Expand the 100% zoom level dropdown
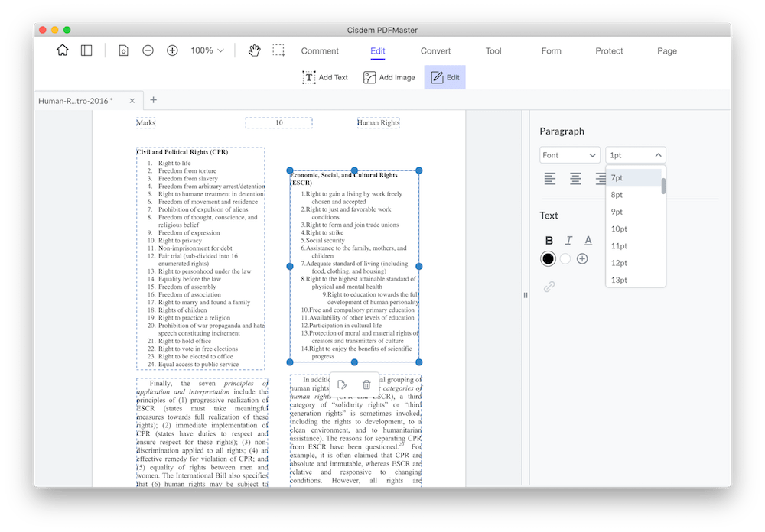This screenshot has height=532, width=765. [x=207, y=50]
